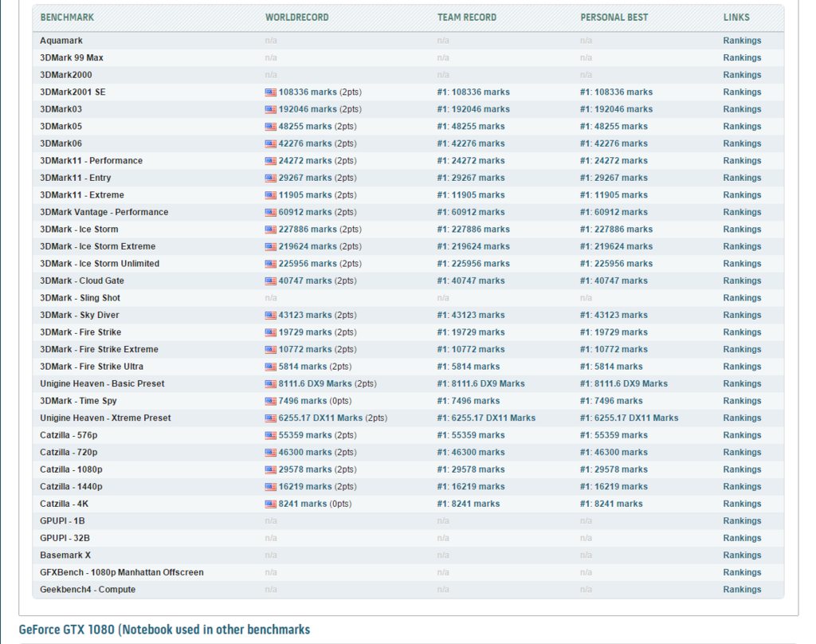Image resolution: width=816 pixels, height=644 pixels.
Task: Click the flag icon in Heaven Basic Preset row
Action: click(271, 384)
